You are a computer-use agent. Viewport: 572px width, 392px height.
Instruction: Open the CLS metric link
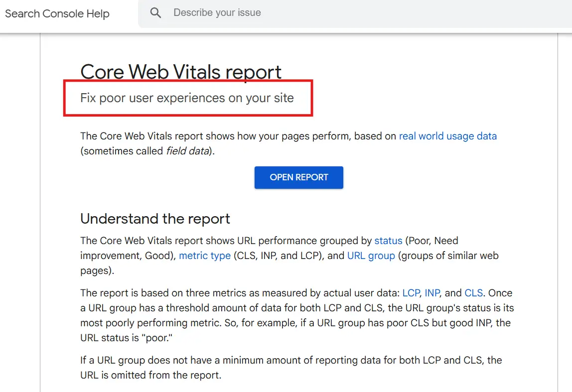473,293
